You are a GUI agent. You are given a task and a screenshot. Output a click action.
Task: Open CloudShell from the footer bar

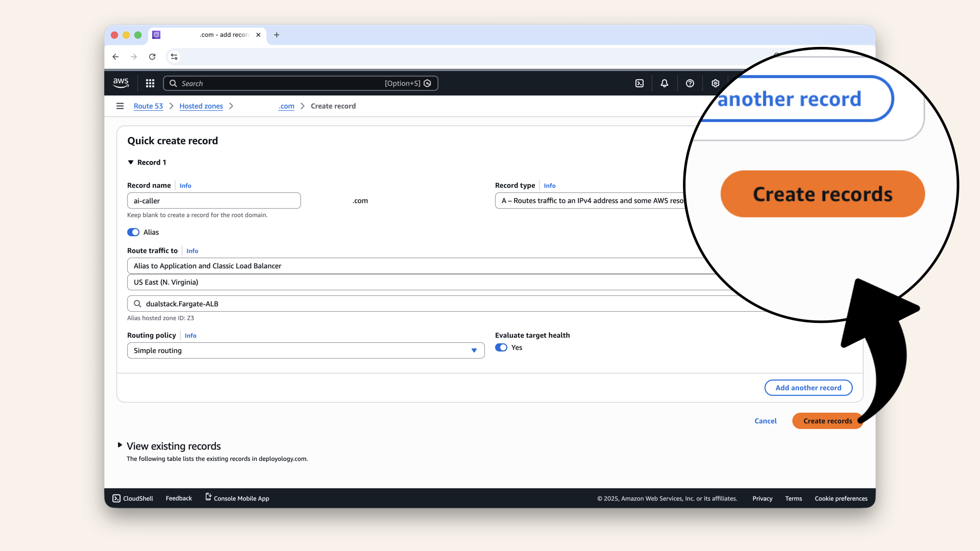point(133,498)
